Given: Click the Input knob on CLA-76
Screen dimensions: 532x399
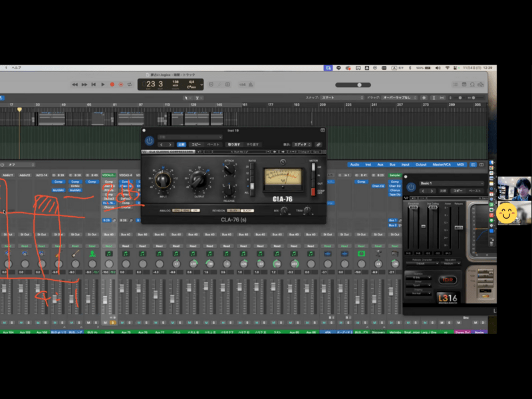Looking at the screenshot, I should point(162,179).
